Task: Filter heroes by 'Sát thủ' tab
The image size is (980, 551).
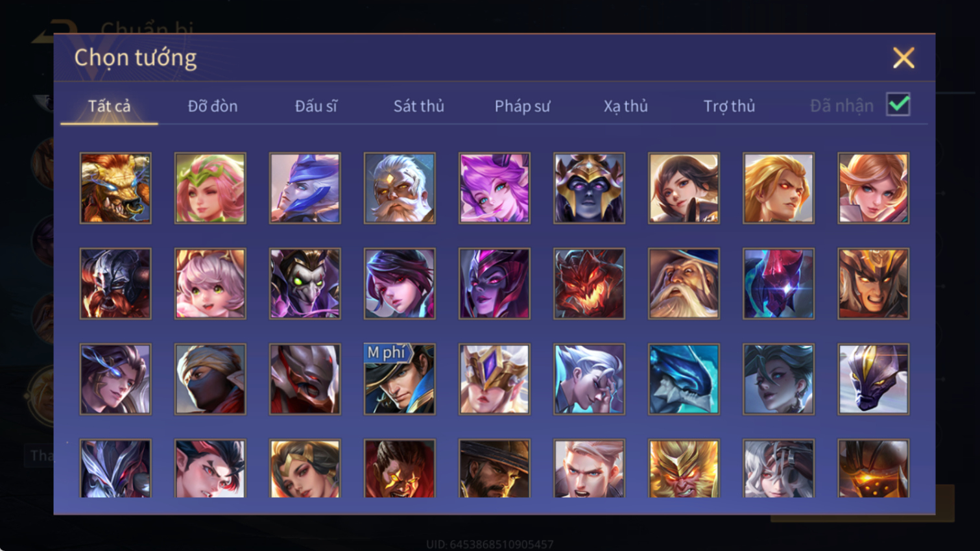Action: pyautogui.click(x=419, y=106)
